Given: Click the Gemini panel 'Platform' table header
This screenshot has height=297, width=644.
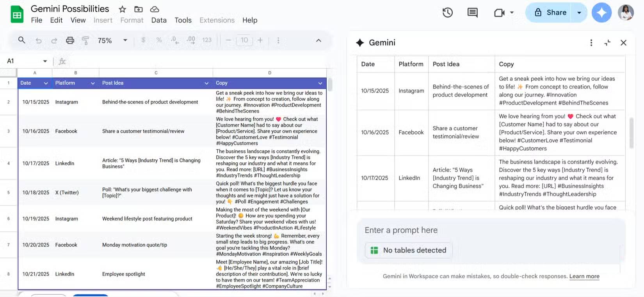Looking at the screenshot, I should (411, 64).
